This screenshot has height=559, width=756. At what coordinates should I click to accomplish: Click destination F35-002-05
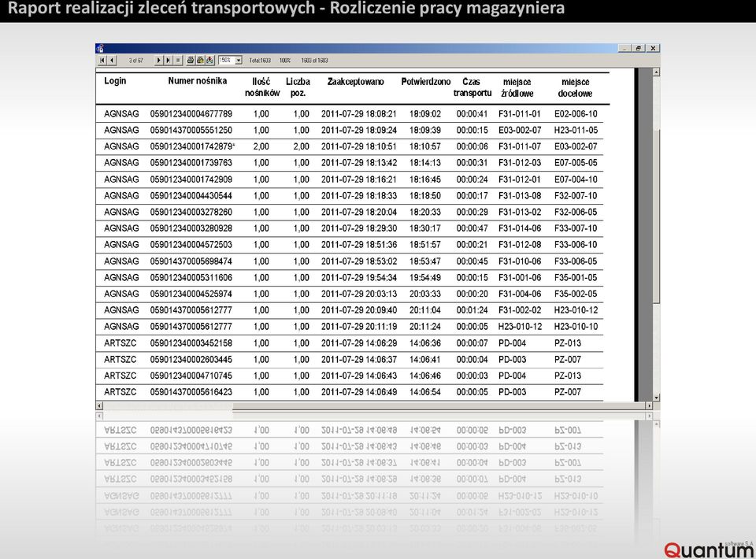pyautogui.click(x=576, y=294)
